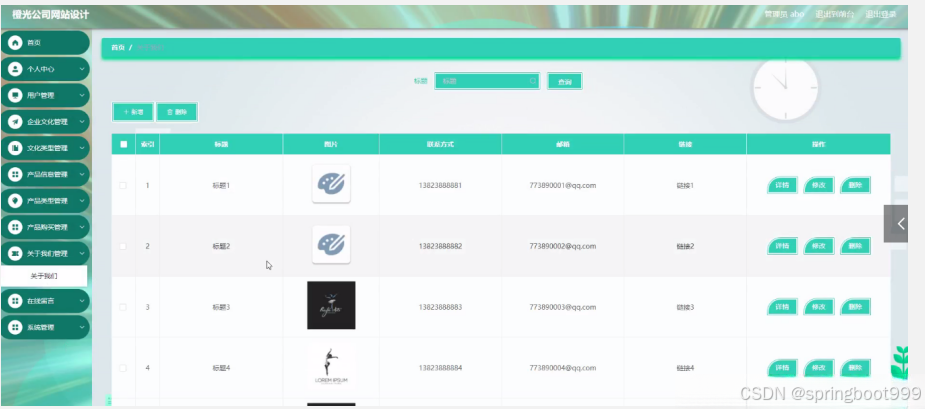
Task: Click the 管理员 aho account label
Action: click(784, 14)
